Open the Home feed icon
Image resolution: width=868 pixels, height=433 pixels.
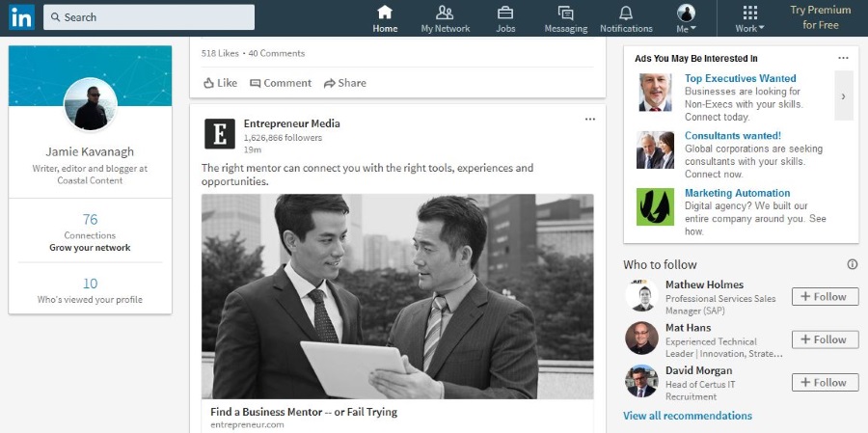pyautogui.click(x=385, y=14)
